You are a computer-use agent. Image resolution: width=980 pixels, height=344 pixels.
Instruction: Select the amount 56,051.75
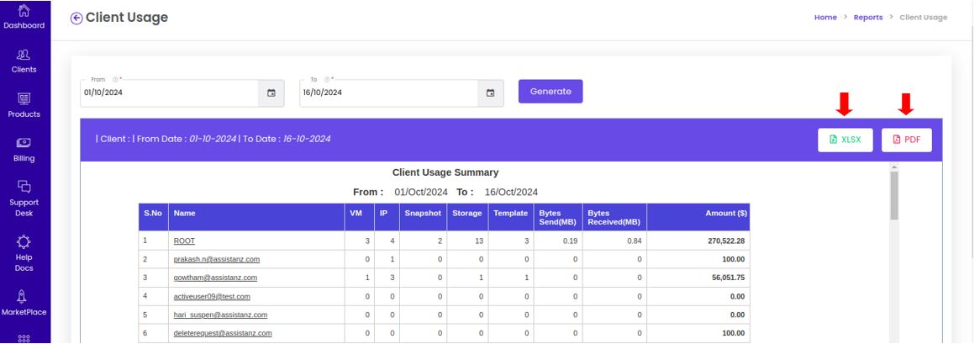click(x=728, y=278)
